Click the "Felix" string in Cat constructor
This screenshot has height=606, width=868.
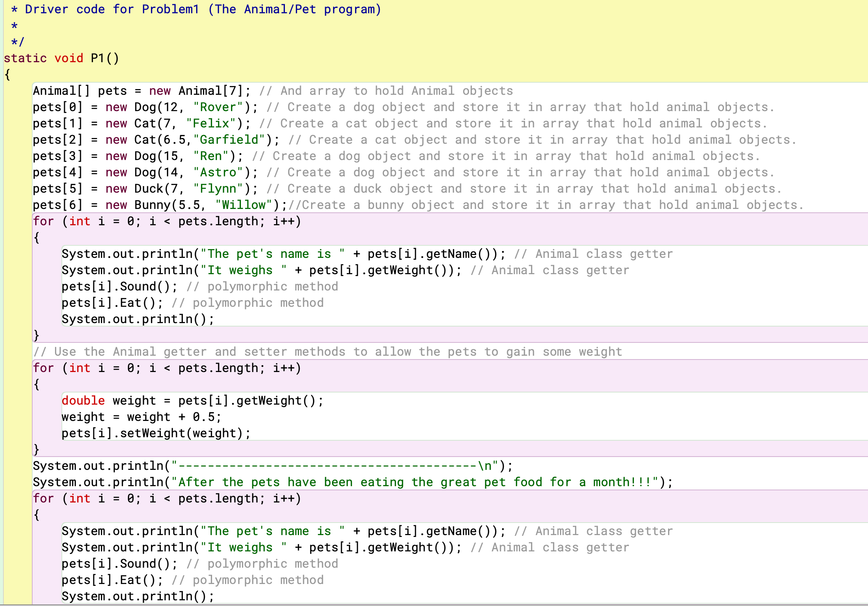211,124
